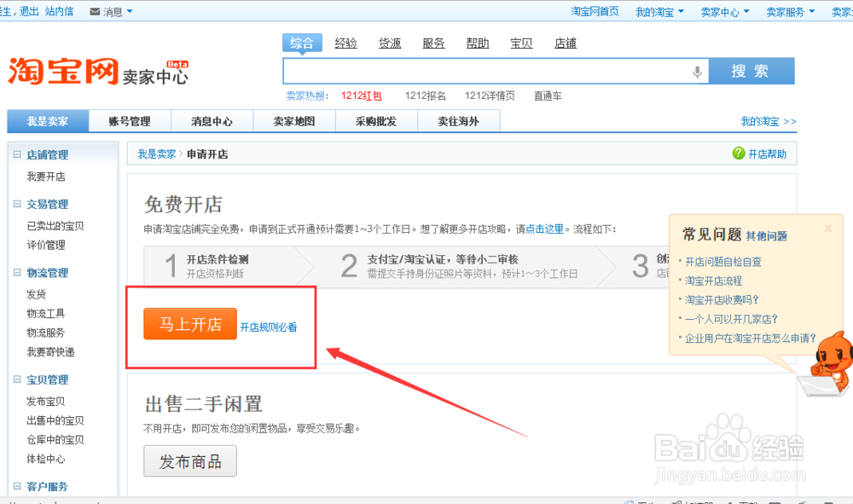Collapse the 客户服务 section
The height and width of the screenshot is (504, 853).
(17, 486)
